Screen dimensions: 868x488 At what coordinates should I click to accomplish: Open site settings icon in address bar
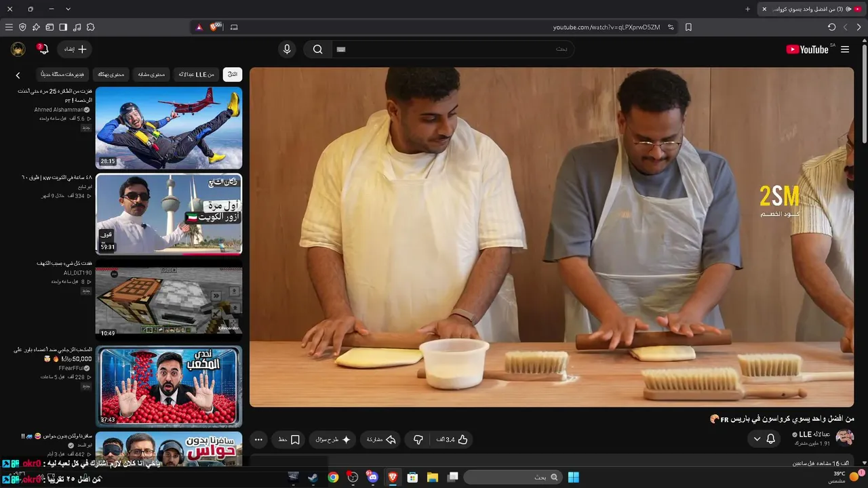(671, 27)
